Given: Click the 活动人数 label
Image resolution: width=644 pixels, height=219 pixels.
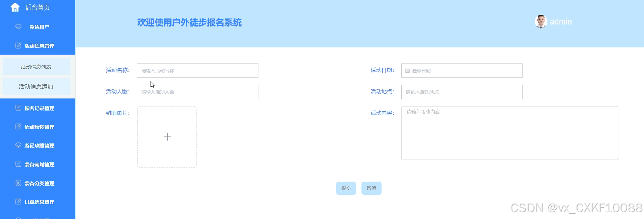Looking at the screenshot, I should 118,91.
